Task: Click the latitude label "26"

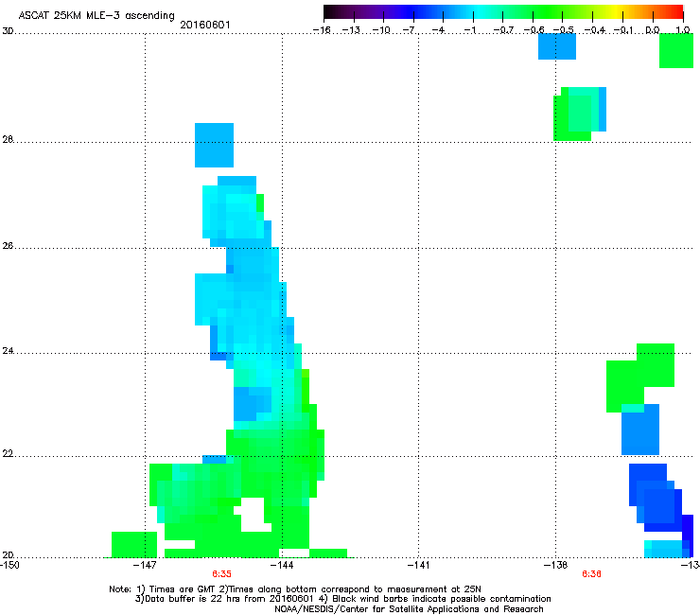Action: (8, 246)
